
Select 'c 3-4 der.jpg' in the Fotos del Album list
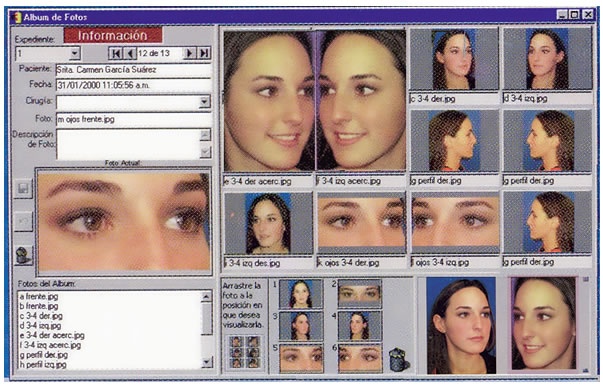(x=41, y=316)
